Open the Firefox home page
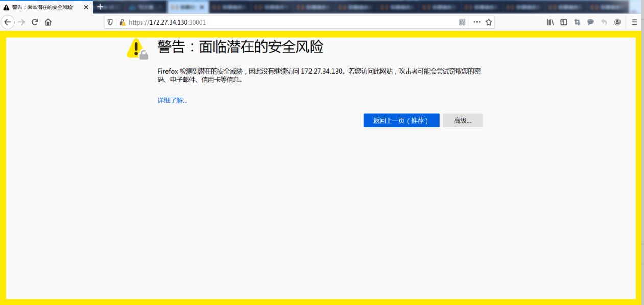This screenshot has height=305, width=644. pyautogui.click(x=48, y=22)
